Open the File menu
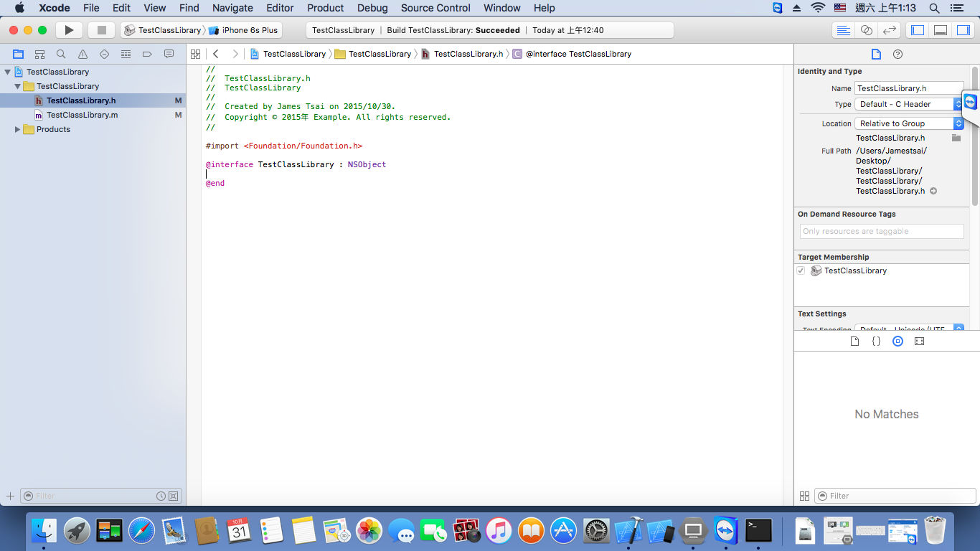 pos(91,8)
